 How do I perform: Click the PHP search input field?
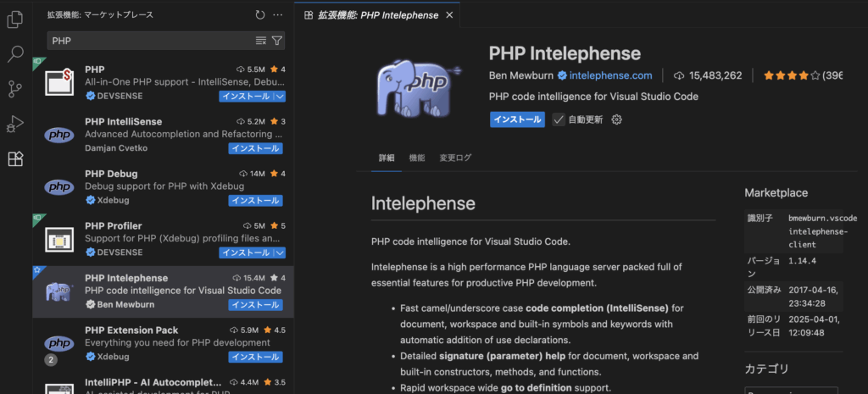(148, 41)
